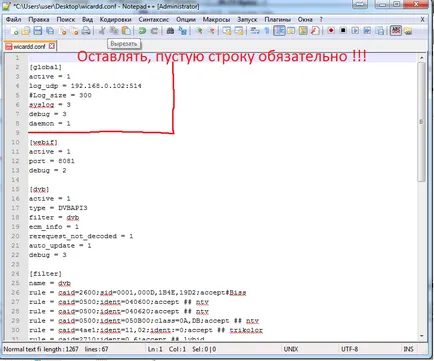
Task: Click the rule line ending with 'trikolor'
Action: tap(146, 330)
